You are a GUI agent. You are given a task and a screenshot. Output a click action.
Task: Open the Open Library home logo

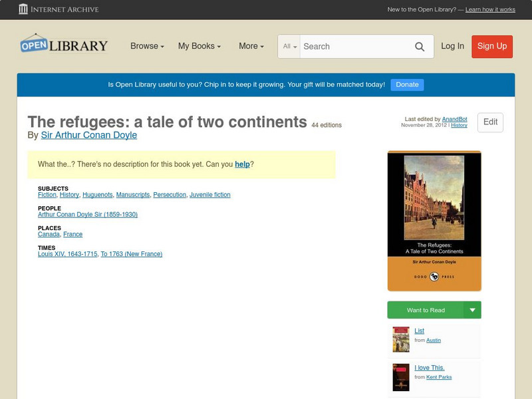tap(65, 44)
